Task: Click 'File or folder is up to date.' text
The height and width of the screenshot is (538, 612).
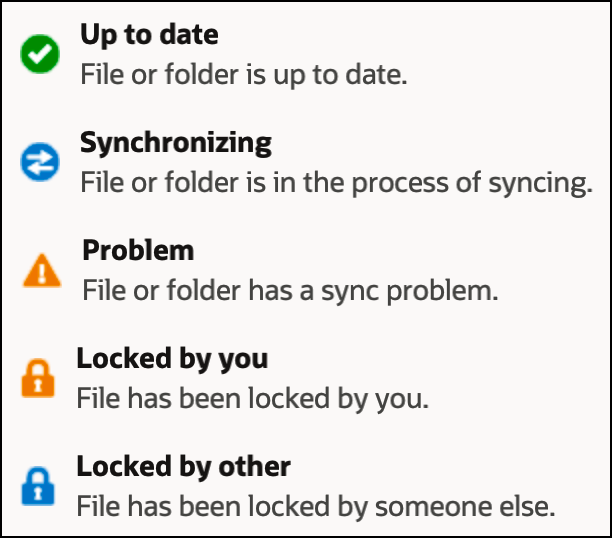Action: pos(244,75)
